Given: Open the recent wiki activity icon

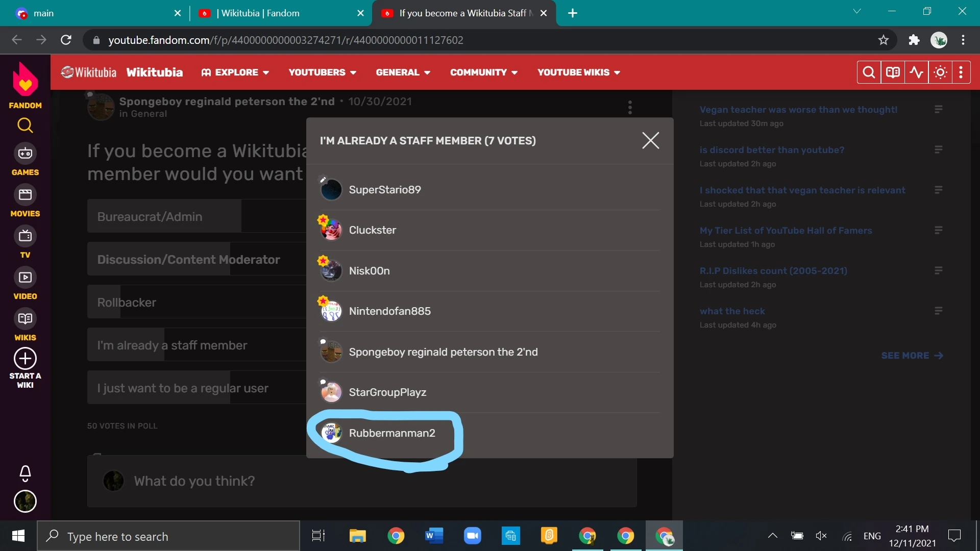Looking at the screenshot, I should 916,72.
